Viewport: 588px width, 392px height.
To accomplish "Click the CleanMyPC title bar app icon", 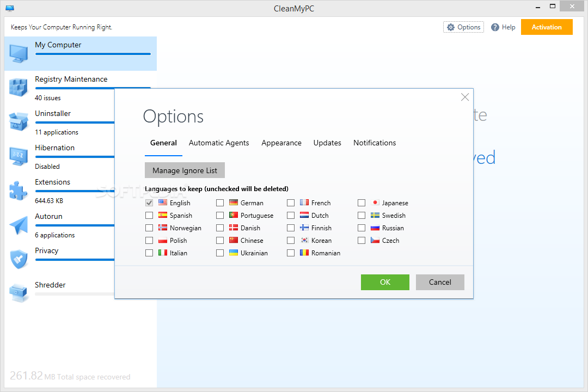I will pos(10,8).
